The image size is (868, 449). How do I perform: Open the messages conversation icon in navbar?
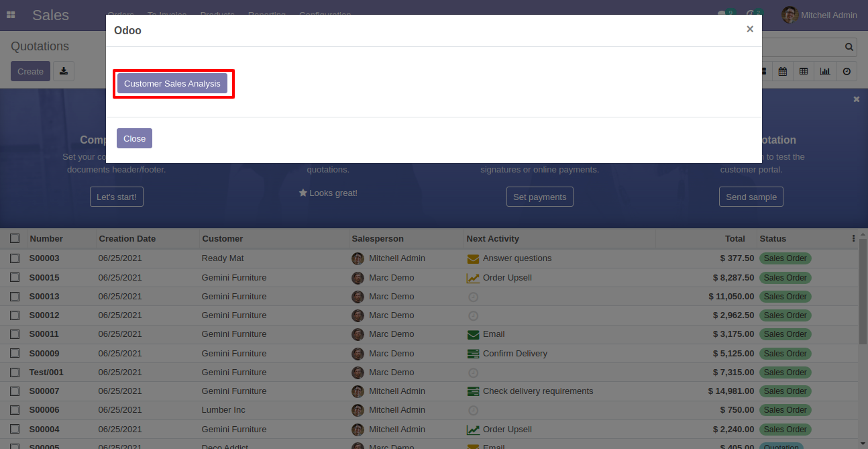click(x=722, y=14)
